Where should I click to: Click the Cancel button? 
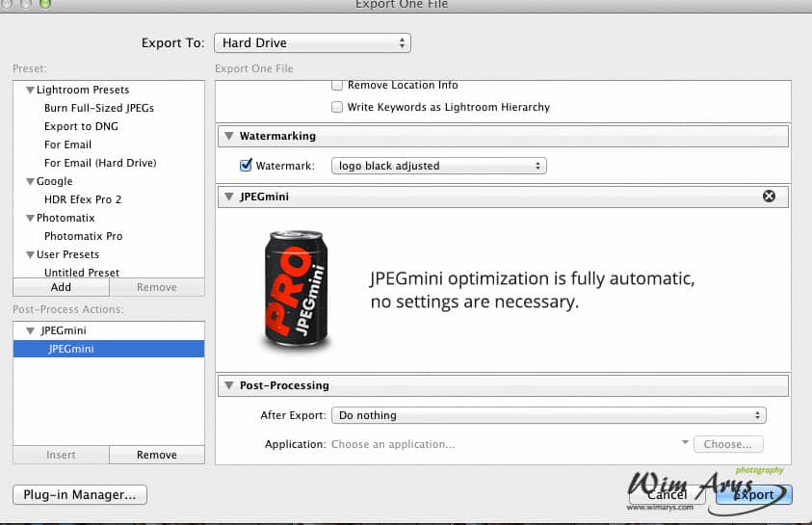click(x=667, y=494)
